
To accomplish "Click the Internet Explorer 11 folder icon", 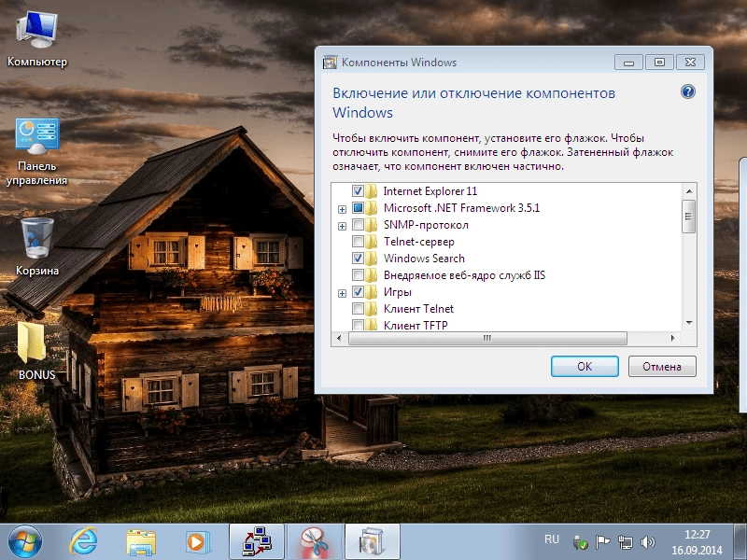I will click(371, 191).
